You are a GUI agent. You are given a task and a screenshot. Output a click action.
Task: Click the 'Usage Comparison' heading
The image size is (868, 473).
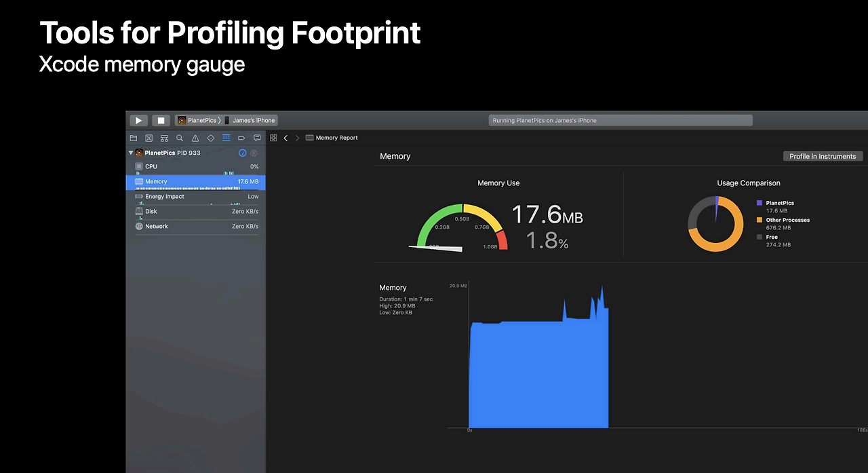click(x=749, y=183)
